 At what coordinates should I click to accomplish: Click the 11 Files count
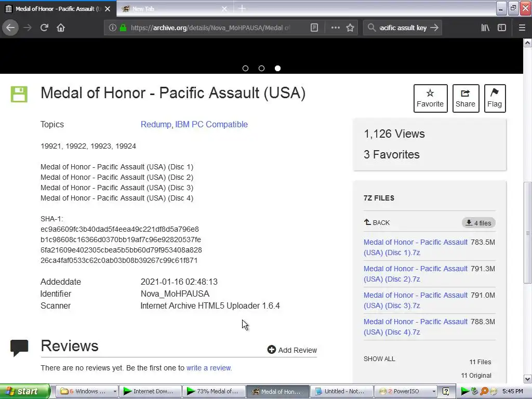480,362
